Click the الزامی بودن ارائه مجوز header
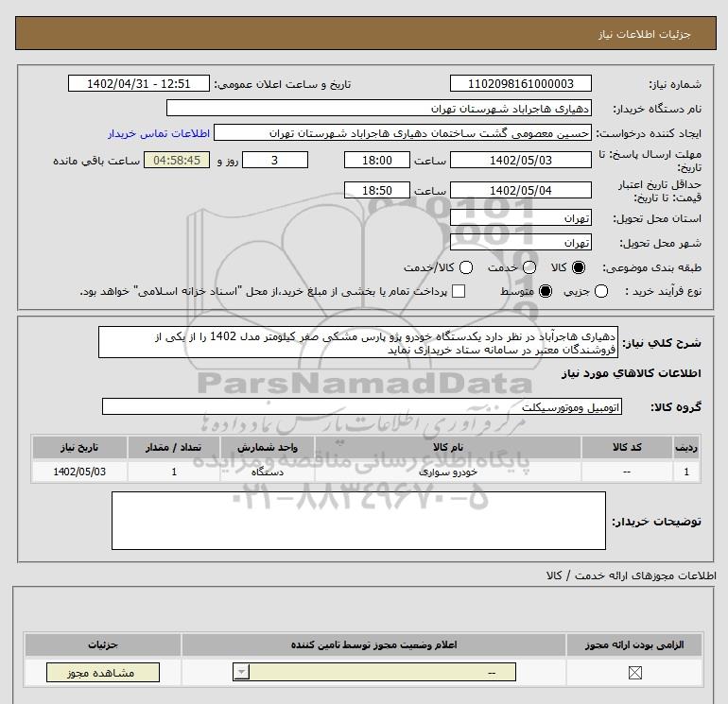This screenshot has height=704, width=728. (x=634, y=645)
